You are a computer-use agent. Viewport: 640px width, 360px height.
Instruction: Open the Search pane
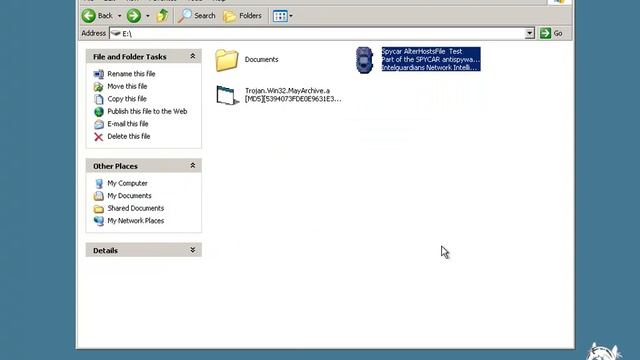[197, 16]
